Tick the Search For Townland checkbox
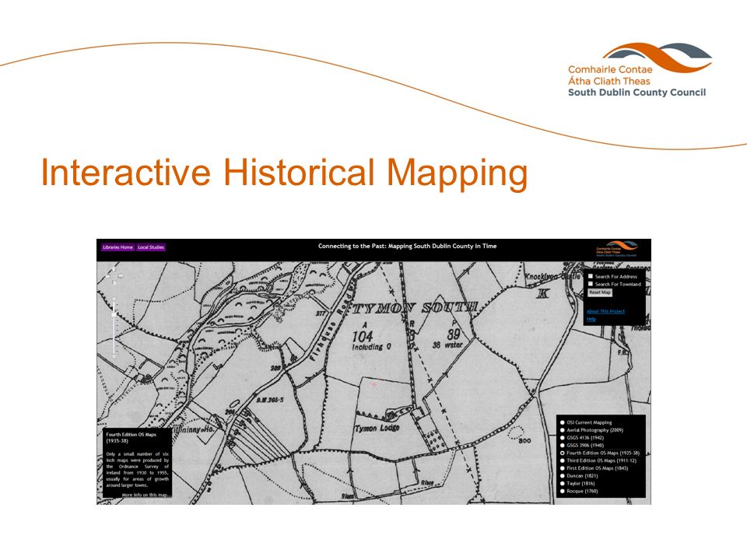747x560 pixels. [x=591, y=284]
